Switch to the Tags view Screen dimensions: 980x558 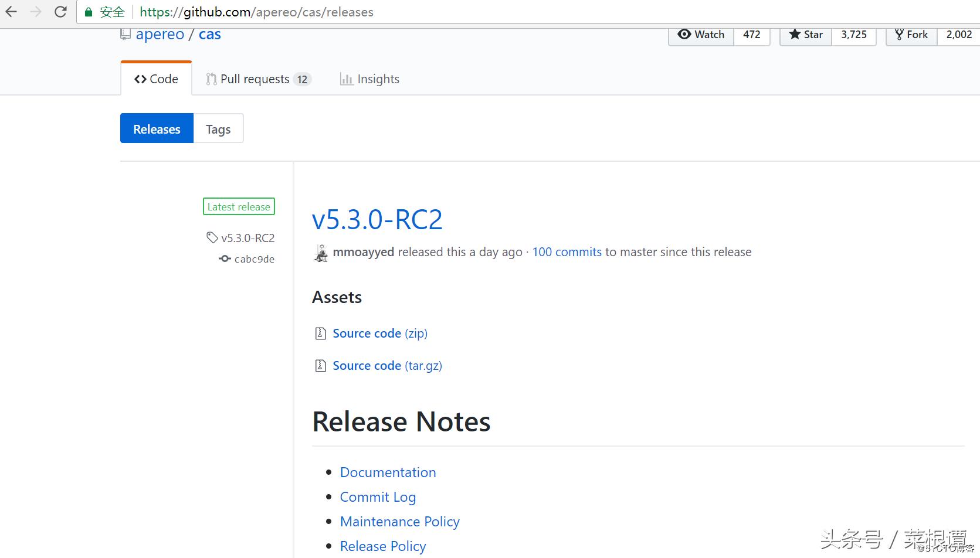click(218, 128)
